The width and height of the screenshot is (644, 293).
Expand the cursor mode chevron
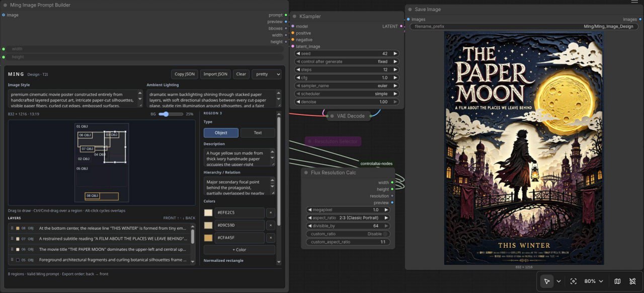[558, 281]
